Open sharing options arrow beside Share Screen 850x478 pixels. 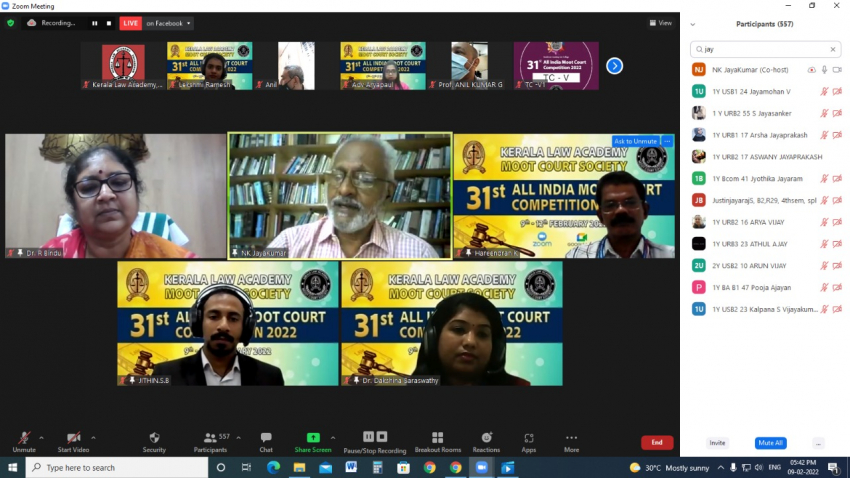coord(333,438)
